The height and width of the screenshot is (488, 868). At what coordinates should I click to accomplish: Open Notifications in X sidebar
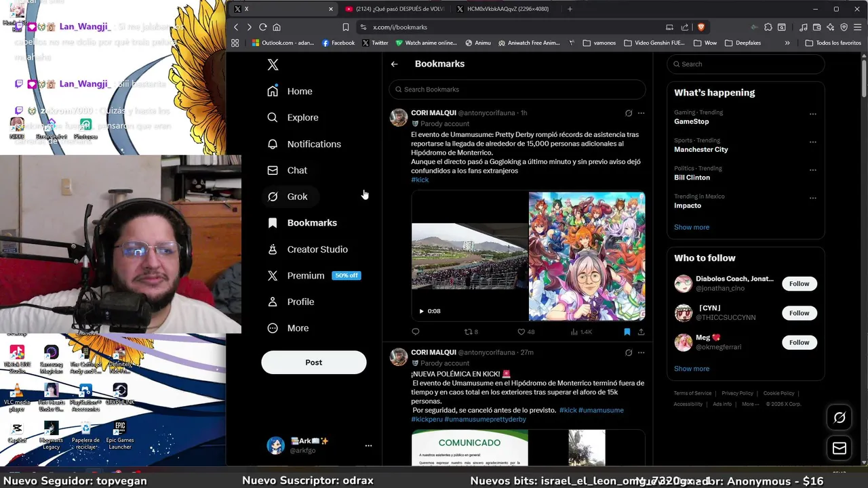(304, 144)
